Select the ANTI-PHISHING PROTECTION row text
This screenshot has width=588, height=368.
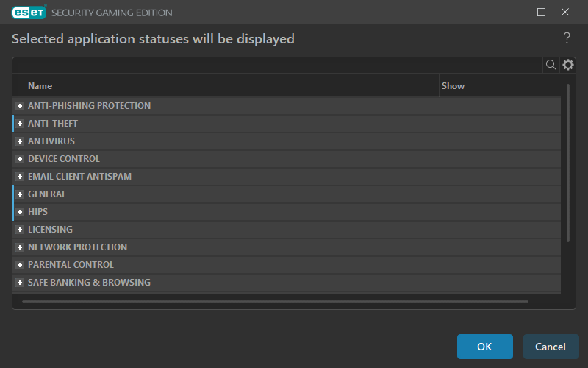pos(89,106)
